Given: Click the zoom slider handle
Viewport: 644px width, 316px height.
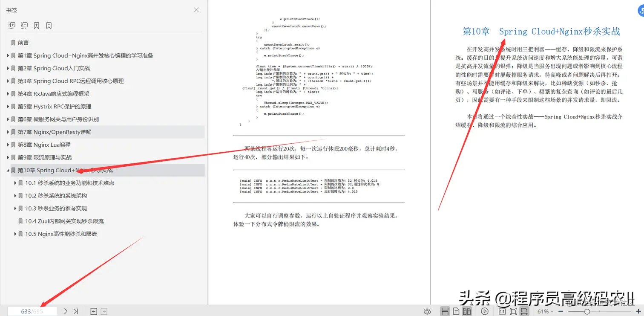Looking at the screenshot, I should coord(587,311).
